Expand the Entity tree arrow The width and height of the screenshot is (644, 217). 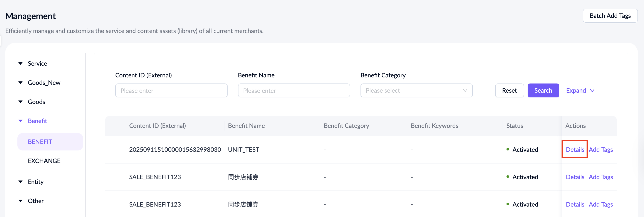20,182
